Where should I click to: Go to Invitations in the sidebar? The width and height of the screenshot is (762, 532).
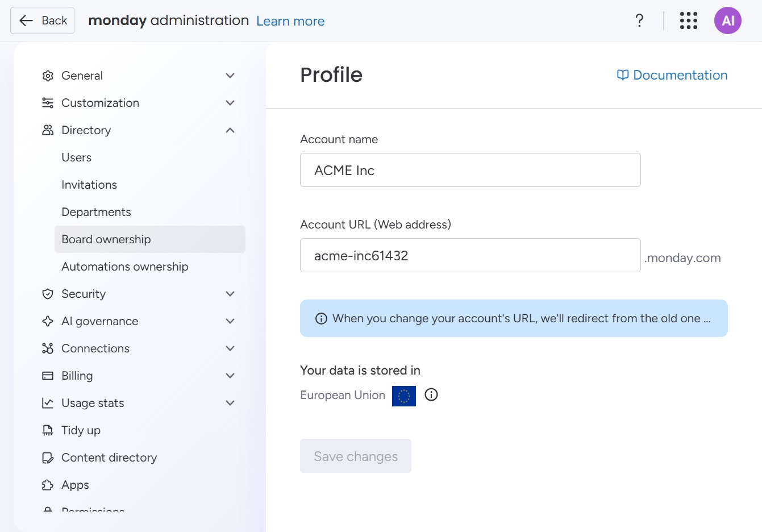150,185
